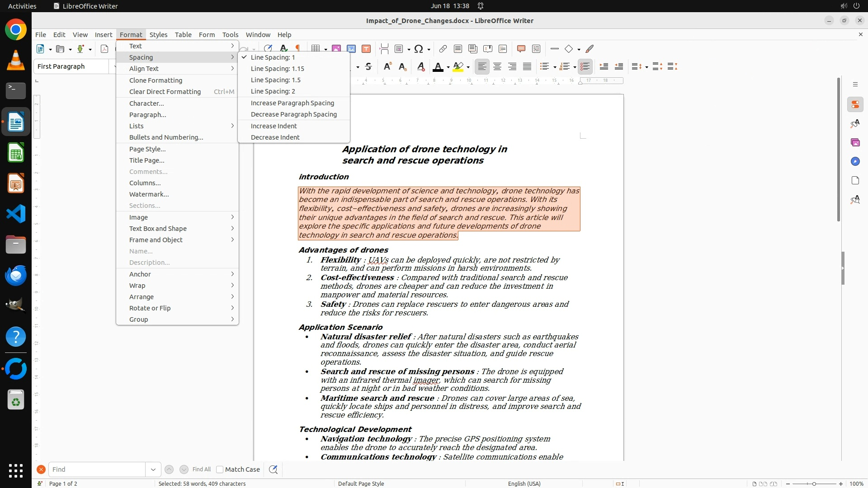868x488 pixels.
Task: Open font color dropdown arrow
Action: click(x=448, y=67)
